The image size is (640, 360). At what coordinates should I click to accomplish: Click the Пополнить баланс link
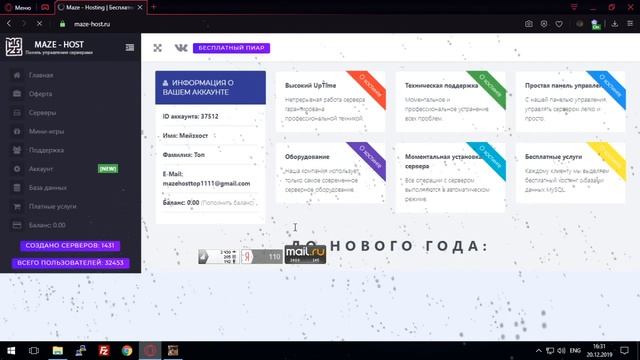point(228,203)
